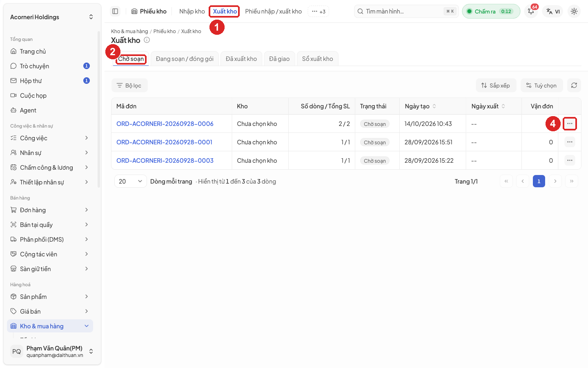Select the Sổ xuất kho tab
This screenshot has height=368, width=588.
click(x=317, y=59)
